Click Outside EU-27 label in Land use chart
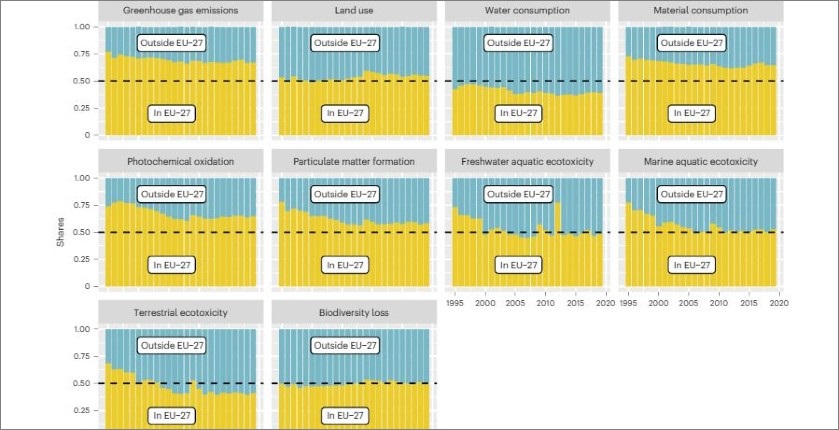Screen dimensions: 839x430 coord(346,43)
